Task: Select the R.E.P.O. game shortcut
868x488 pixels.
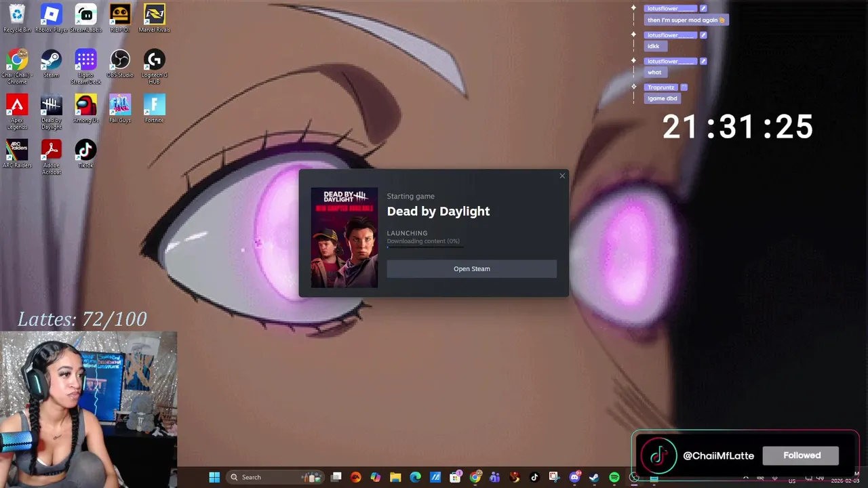Action: [x=120, y=18]
